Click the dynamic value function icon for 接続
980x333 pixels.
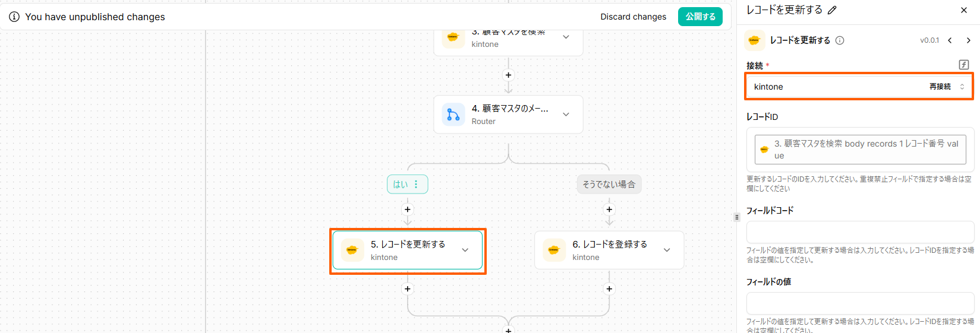964,65
